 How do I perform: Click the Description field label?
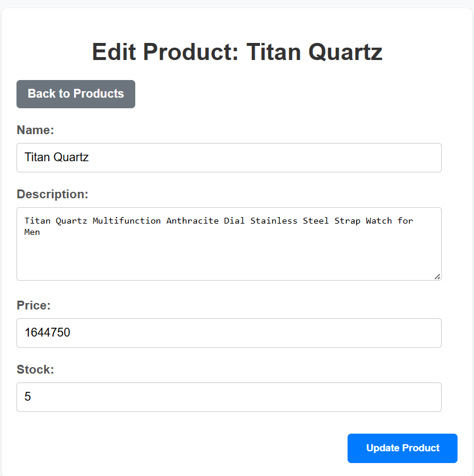(x=52, y=194)
